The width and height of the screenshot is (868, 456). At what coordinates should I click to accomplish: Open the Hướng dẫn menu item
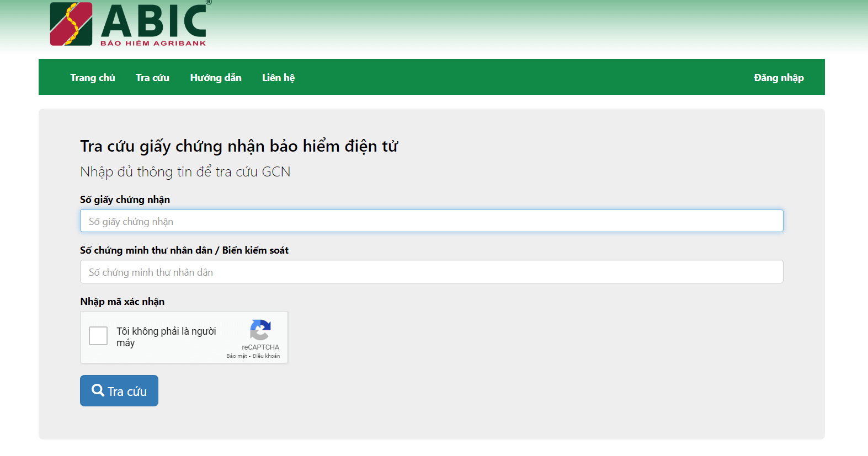(216, 78)
